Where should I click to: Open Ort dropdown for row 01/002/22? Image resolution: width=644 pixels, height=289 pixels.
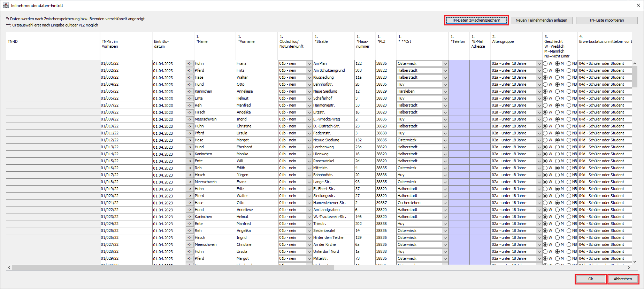445,71
